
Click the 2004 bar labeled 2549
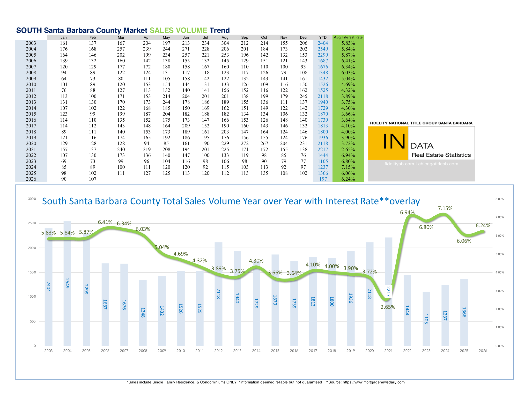coord(67,283)
